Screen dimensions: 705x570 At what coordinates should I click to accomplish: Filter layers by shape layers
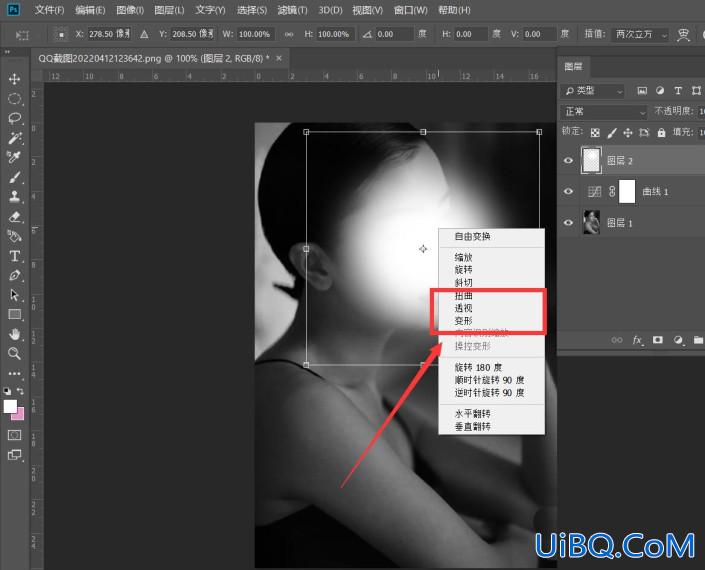pyautogui.click(x=696, y=91)
